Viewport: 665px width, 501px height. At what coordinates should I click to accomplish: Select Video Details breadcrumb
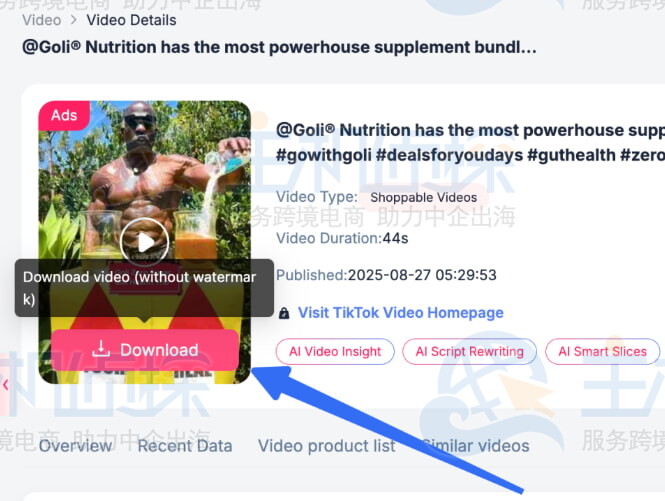click(x=131, y=20)
